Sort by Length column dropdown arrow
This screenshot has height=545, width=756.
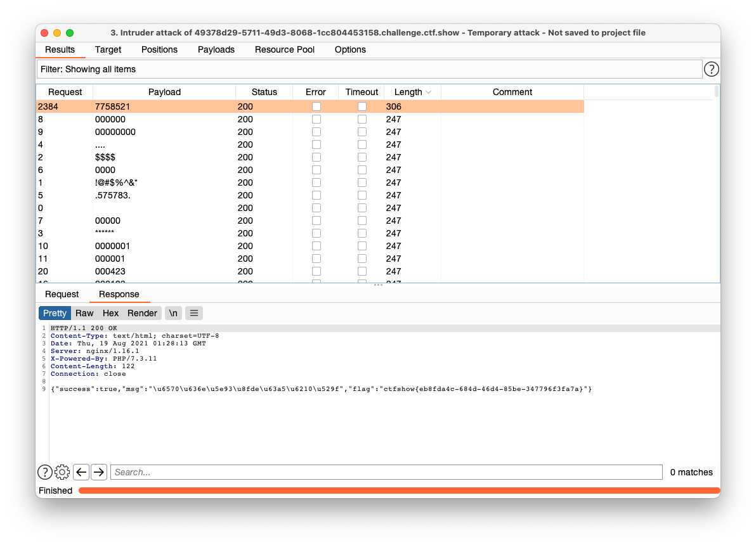tap(429, 92)
